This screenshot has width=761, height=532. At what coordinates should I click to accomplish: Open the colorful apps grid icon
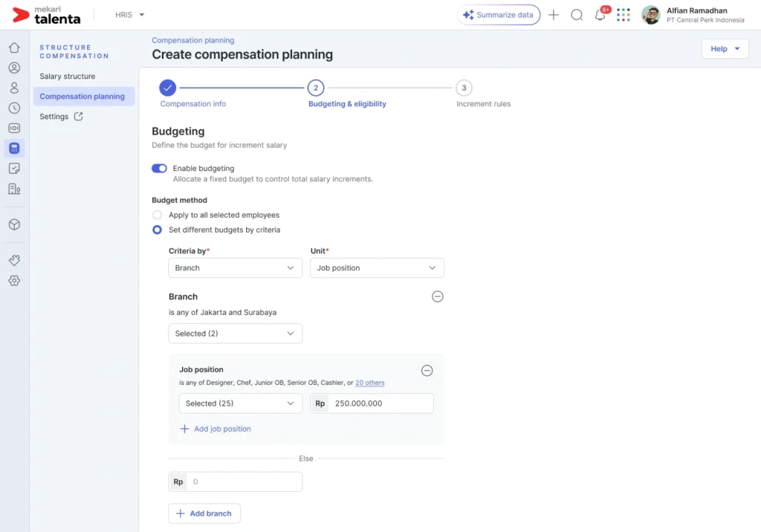coord(624,15)
